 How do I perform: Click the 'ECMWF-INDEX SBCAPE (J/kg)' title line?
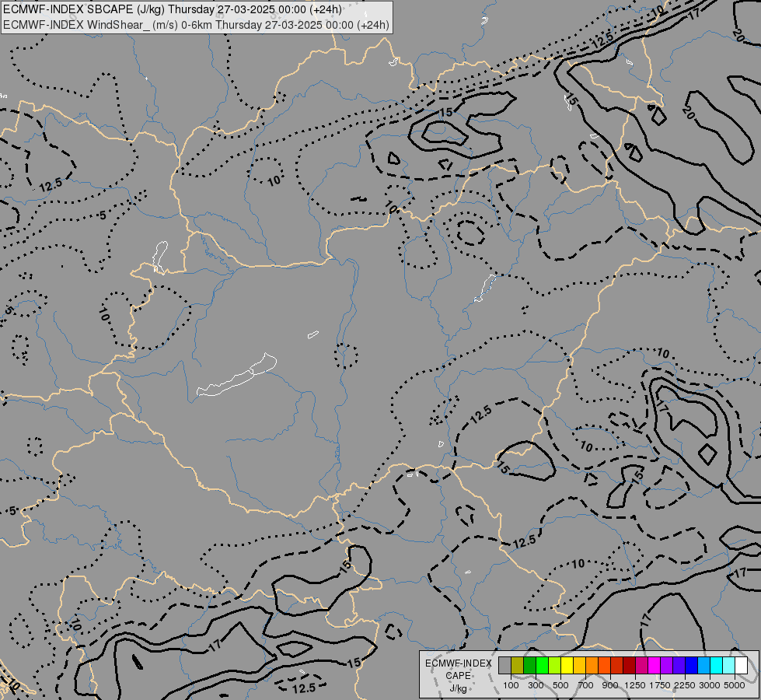[x=173, y=9]
